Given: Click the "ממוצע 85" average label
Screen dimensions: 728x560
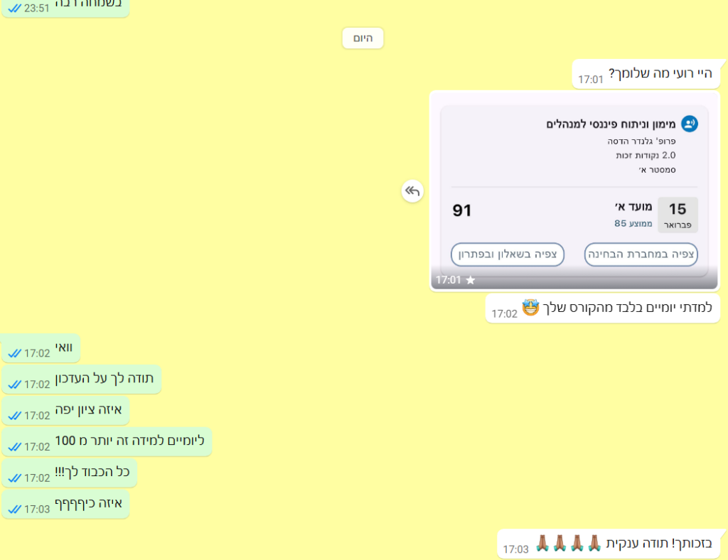Looking at the screenshot, I should [633, 224].
